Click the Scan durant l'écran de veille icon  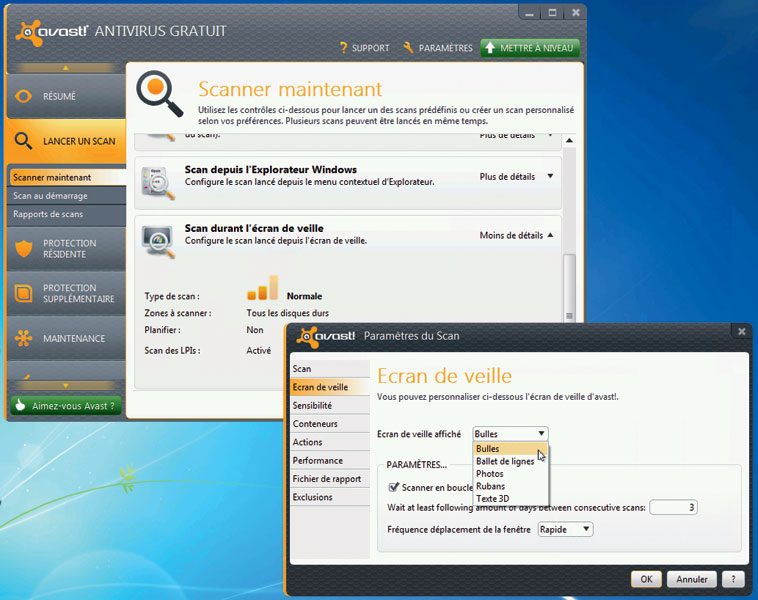tap(158, 242)
